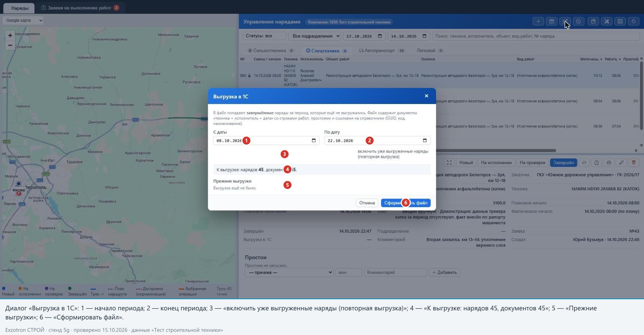Open the Google карта map type dropdown

(23, 20)
